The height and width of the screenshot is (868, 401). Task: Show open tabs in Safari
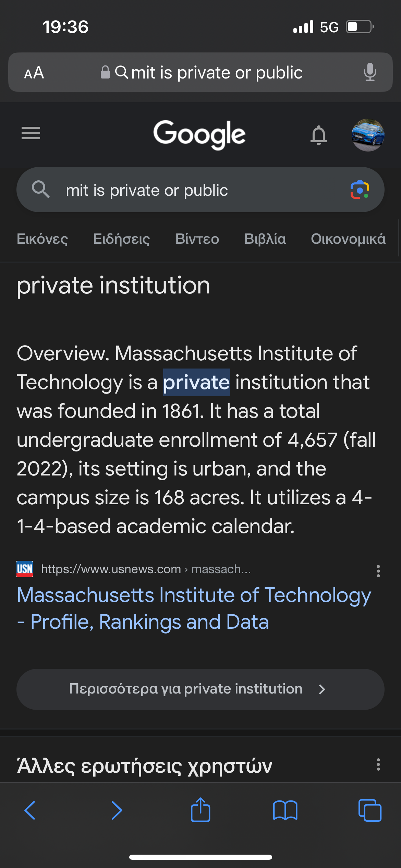click(369, 810)
